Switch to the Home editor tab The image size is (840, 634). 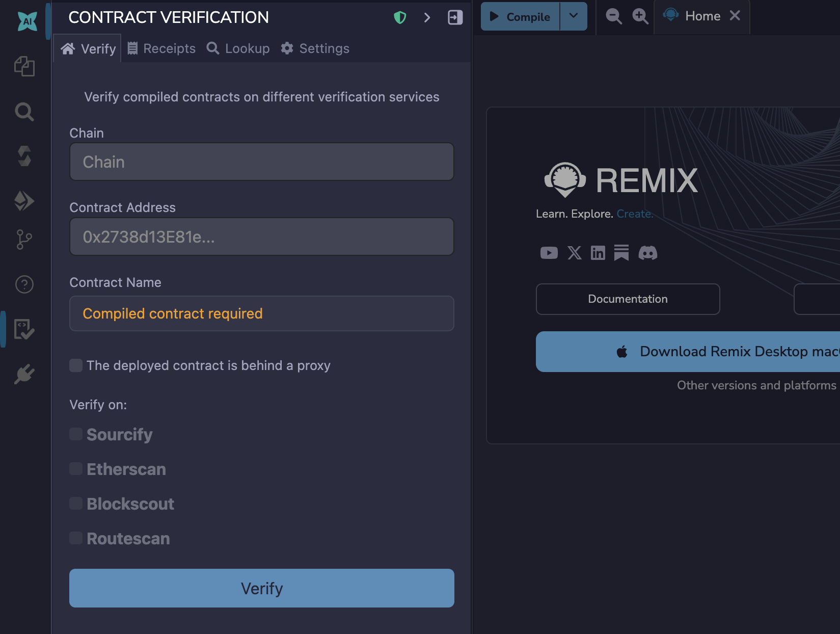[x=702, y=16]
